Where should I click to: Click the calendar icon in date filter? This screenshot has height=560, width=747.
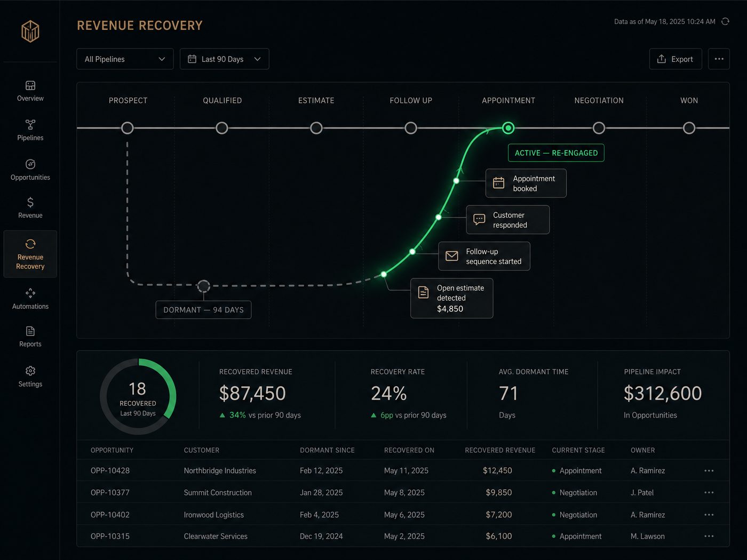tap(192, 59)
